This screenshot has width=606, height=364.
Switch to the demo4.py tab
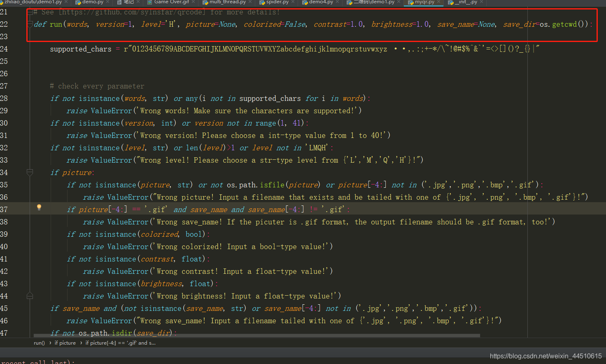click(x=321, y=2)
